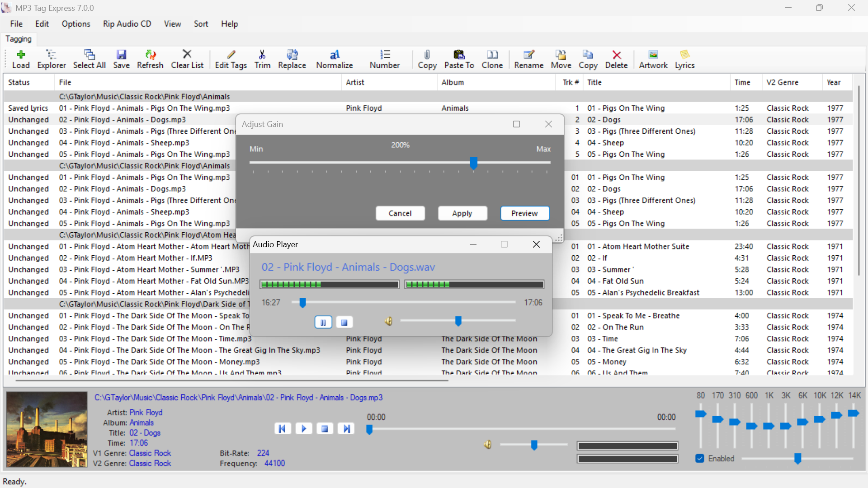This screenshot has width=868, height=488.
Task: Click bottom player volume slider handle
Action: [534, 446]
